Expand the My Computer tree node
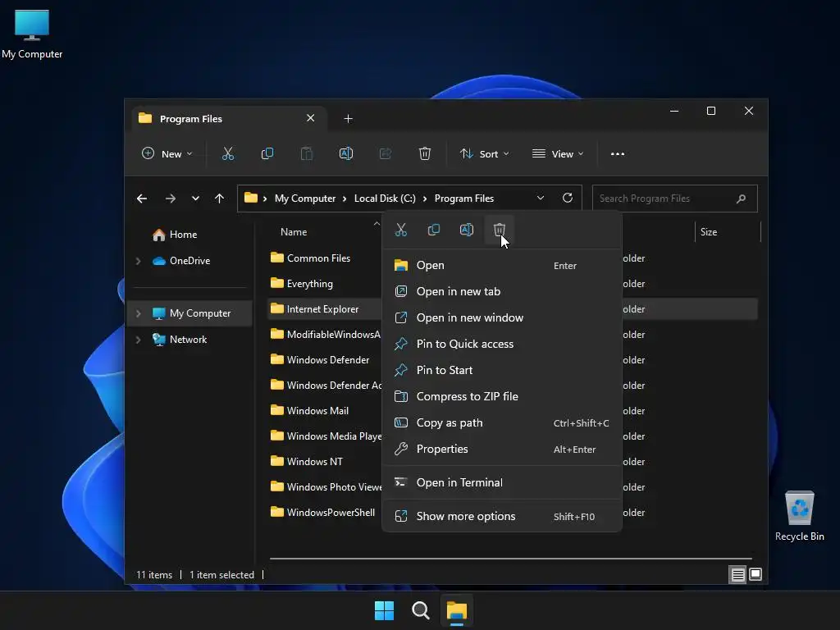Image resolution: width=840 pixels, height=630 pixels. tap(138, 313)
